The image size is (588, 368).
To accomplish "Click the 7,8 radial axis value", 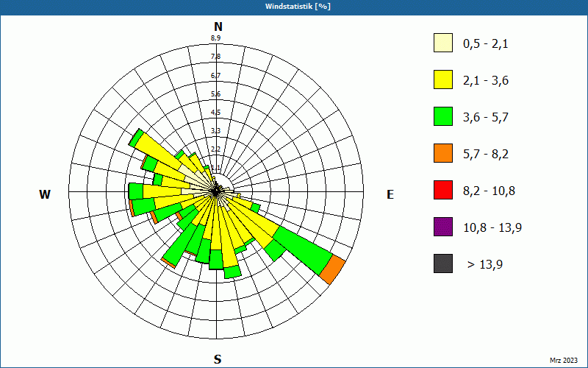I will pyautogui.click(x=215, y=57).
